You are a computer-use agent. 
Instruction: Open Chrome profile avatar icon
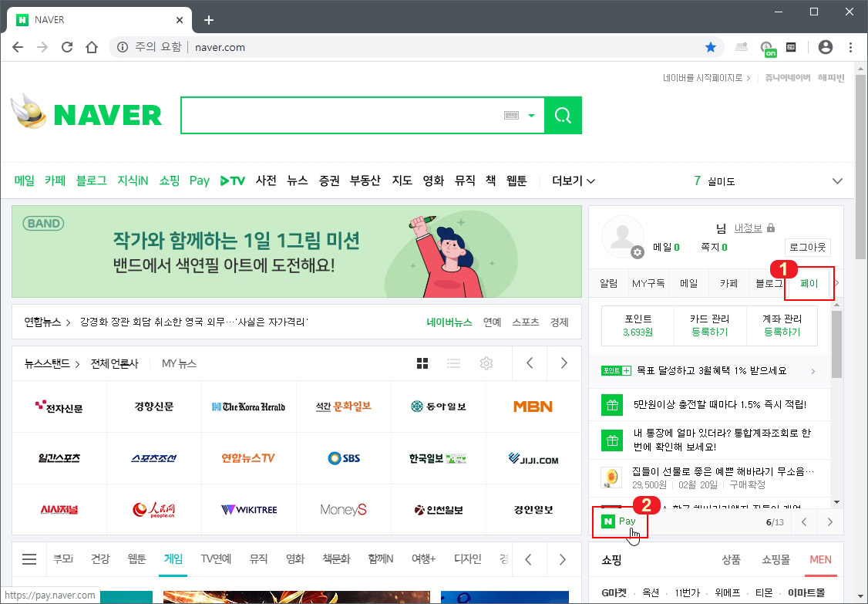[x=826, y=47]
